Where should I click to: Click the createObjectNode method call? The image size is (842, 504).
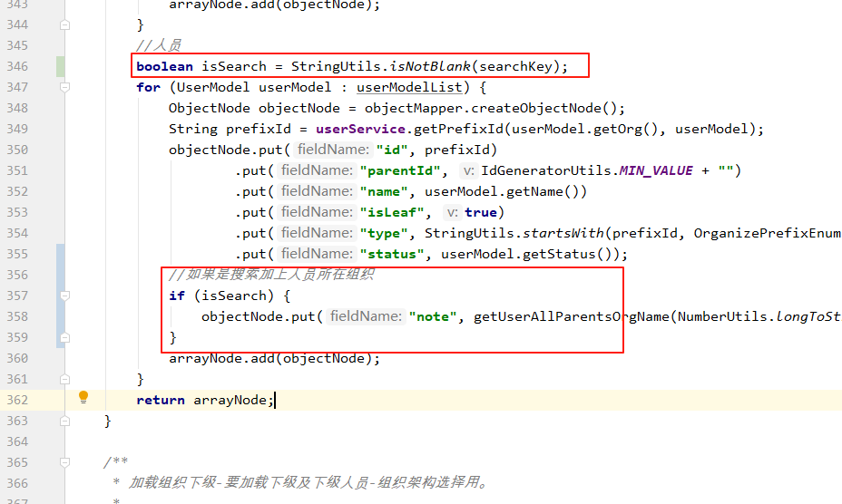coord(534,108)
